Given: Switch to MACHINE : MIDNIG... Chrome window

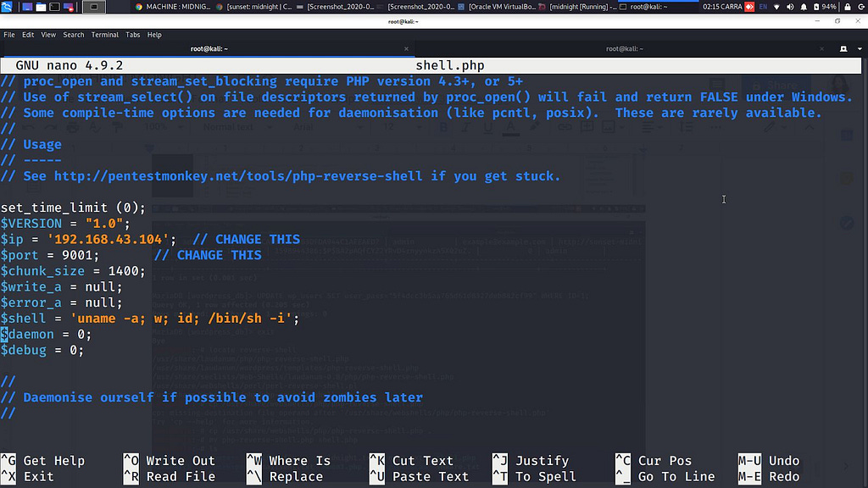Looking at the screenshot, I should pyautogui.click(x=173, y=7).
